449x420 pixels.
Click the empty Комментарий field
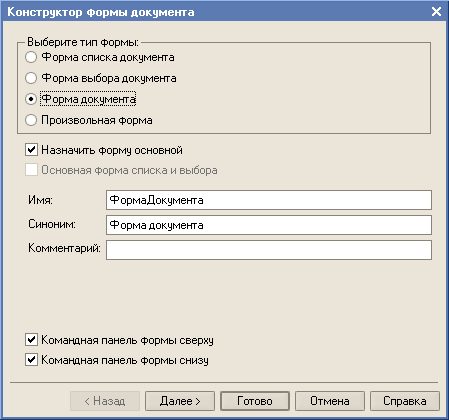[x=269, y=250]
